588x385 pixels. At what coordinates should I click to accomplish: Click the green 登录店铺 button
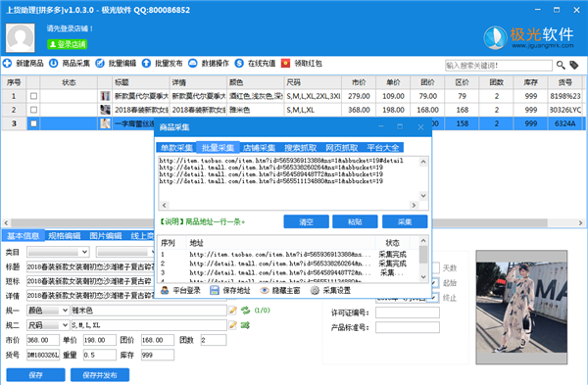tap(67, 44)
